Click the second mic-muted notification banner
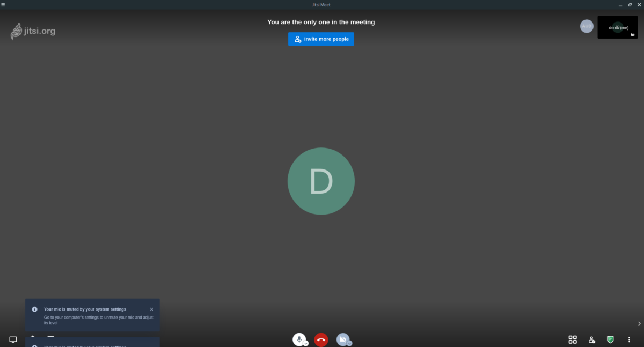 pyautogui.click(x=92, y=344)
